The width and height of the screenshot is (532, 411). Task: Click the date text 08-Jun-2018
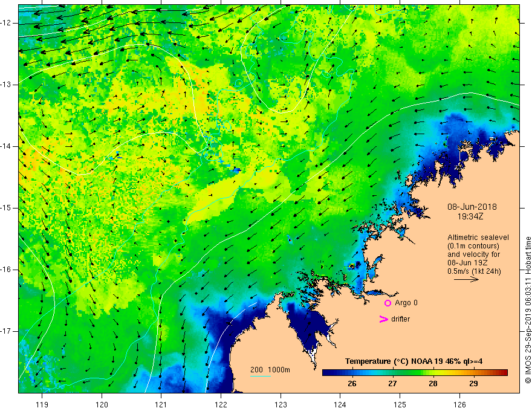[472, 207]
